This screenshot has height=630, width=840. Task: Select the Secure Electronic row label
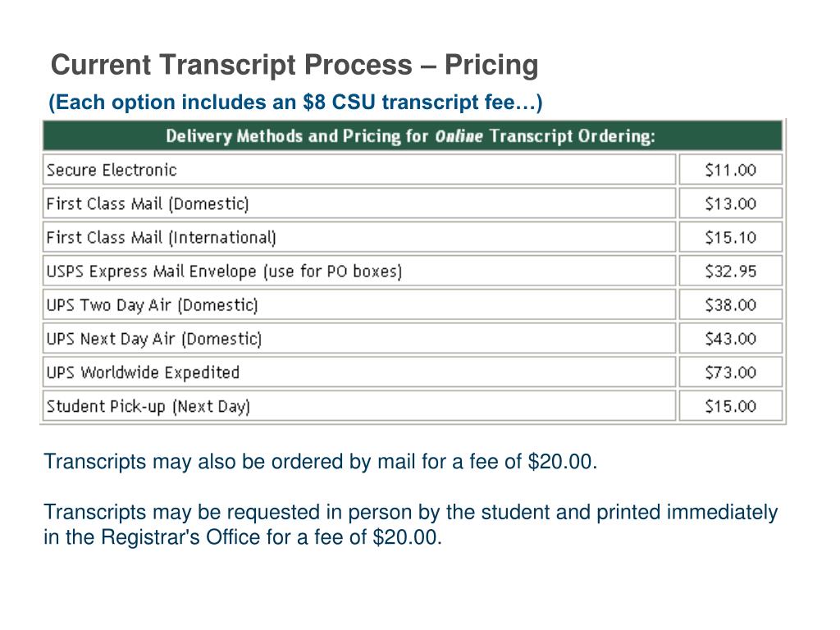(112, 170)
